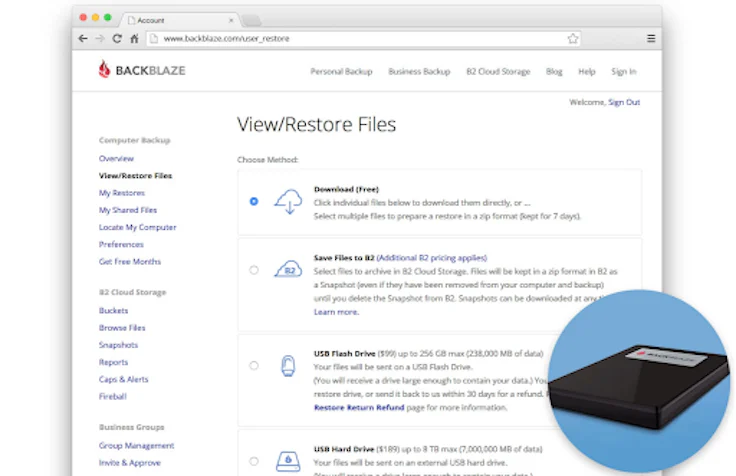Open Locate My Computer link
Viewport: 736px width, 476px height.
coord(138,227)
